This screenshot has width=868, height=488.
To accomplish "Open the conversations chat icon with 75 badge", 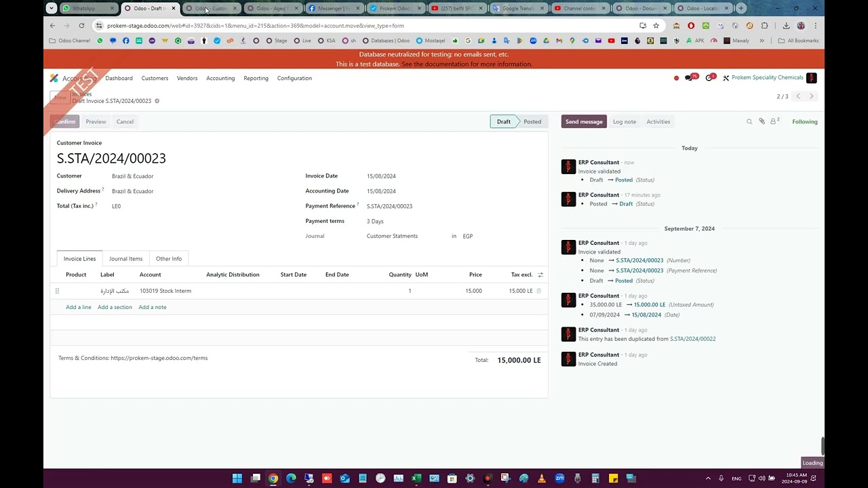I will (690, 78).
